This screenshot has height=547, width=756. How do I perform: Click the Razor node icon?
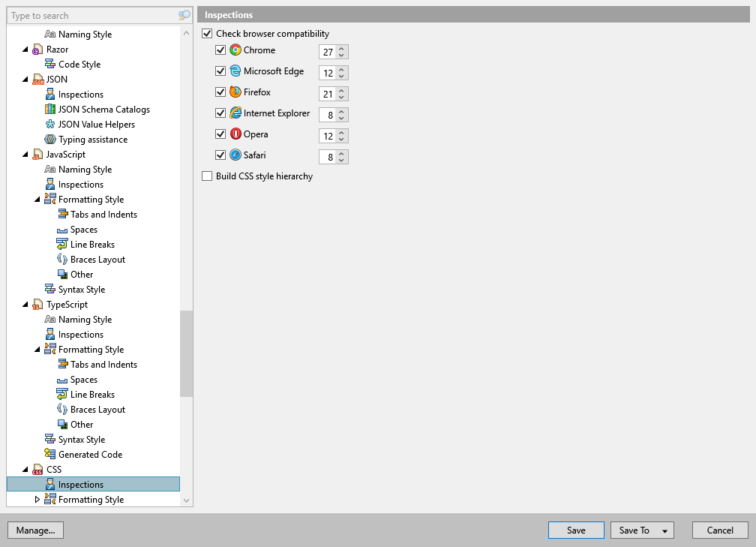pyautogui.click(x=37, y=50)
